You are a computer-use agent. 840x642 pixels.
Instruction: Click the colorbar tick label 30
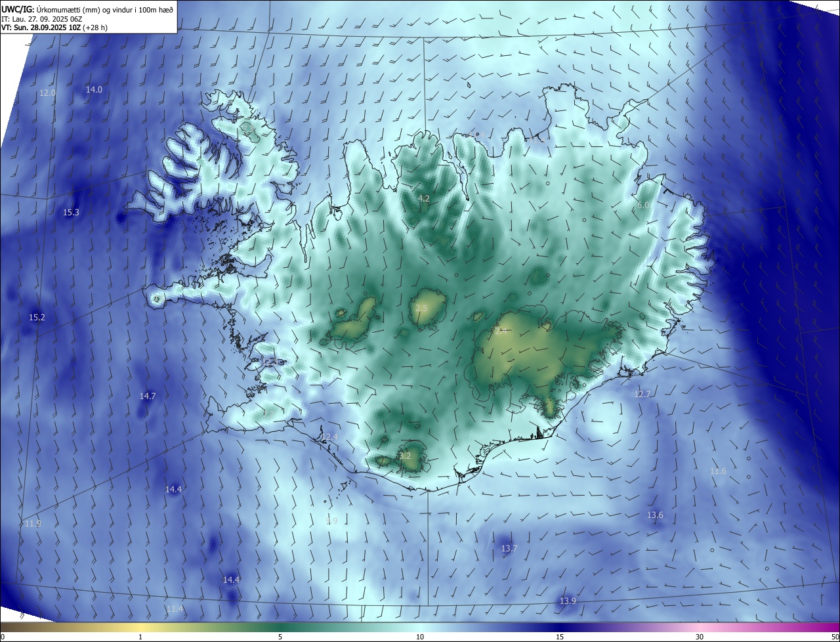coord(700,637)
